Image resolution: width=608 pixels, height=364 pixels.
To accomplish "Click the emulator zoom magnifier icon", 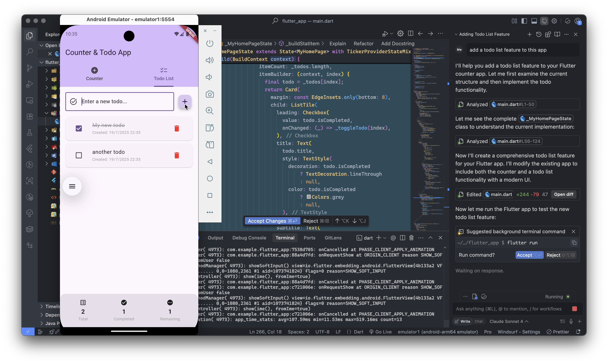I will tap(210, 111).
